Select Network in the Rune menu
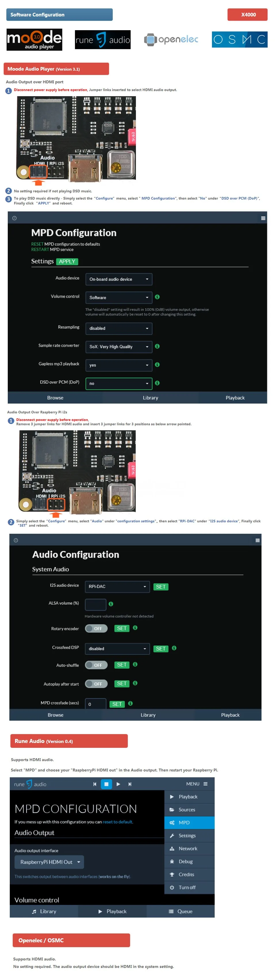The height and width of the screenshot is (980, 275). pos(190,848)
